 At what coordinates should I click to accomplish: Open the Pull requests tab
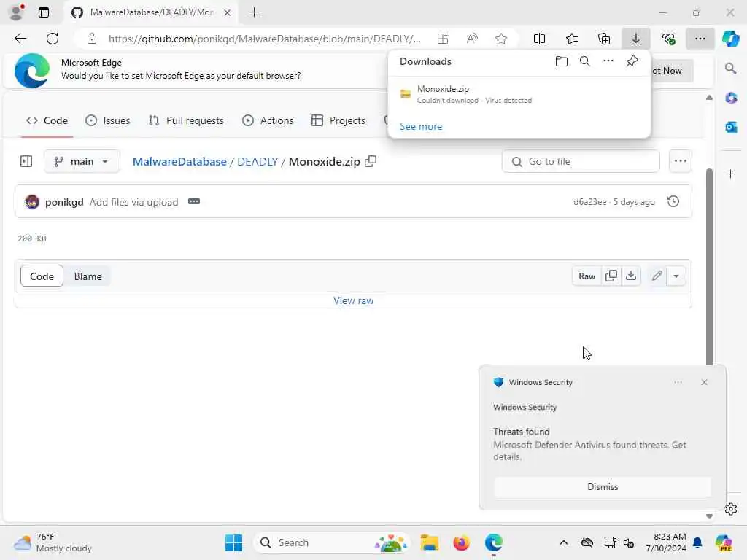[186, 120]
